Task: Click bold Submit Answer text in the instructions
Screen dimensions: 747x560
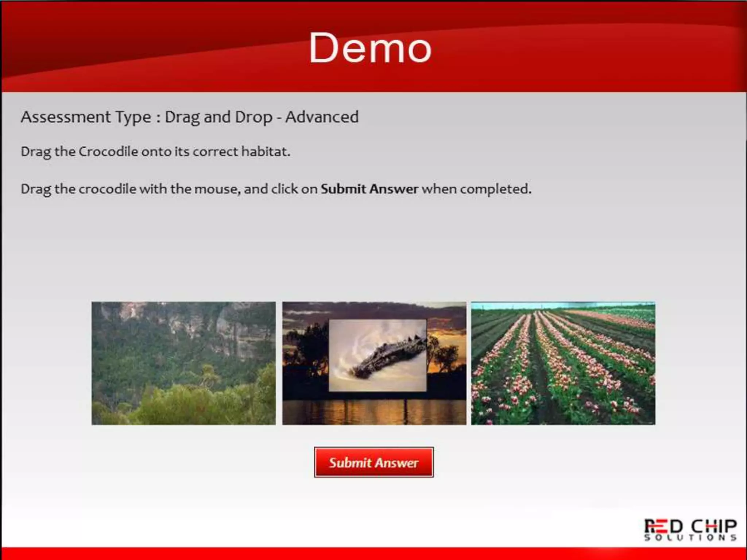Action: [x=369, y=189]
